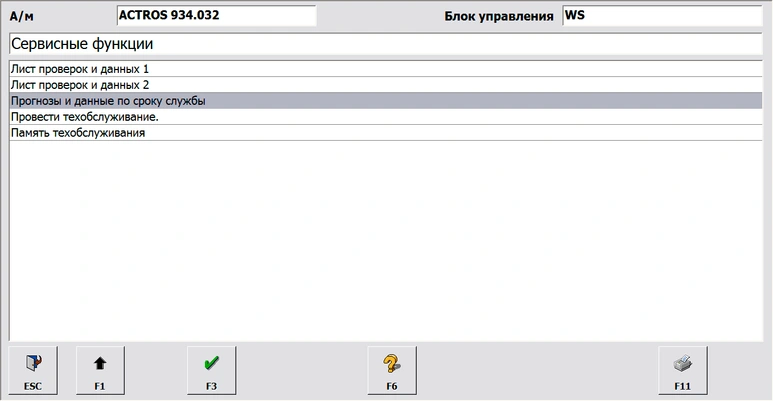Choose highlighted "Прогнозы и данные по сроку службы"
Screen dimensions: 773x401
tap(108, 101)
